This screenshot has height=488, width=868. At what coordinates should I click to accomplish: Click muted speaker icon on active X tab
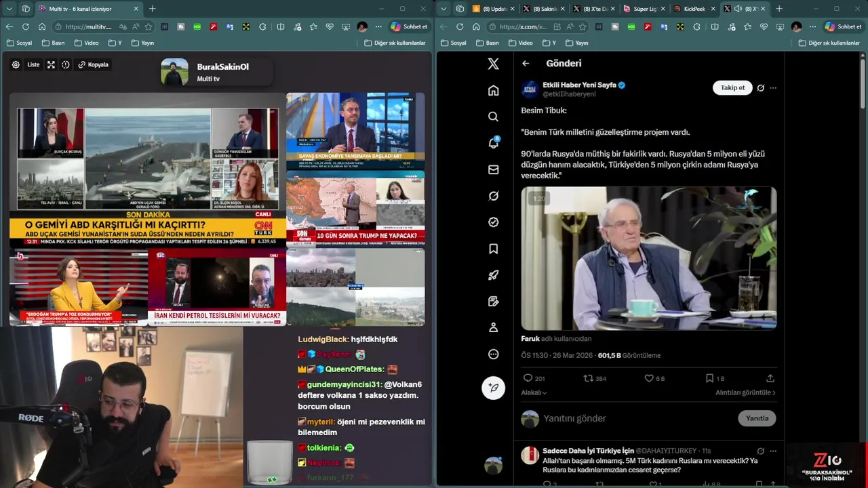(738, 9)
